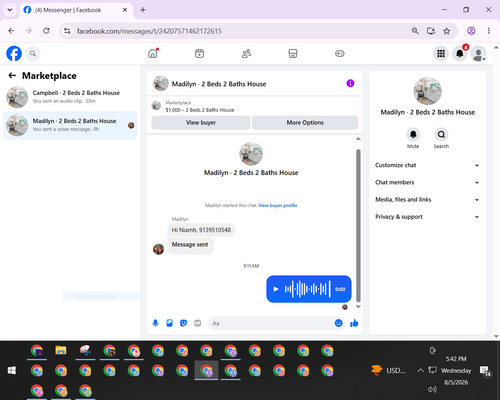
Task: Open a new browser tab
Action: point(143,10)
